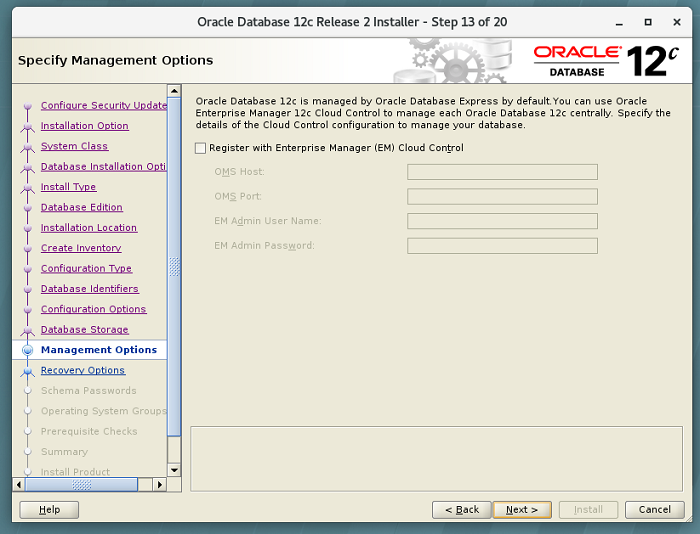Click the OMS Host input field
The width and height of the screenshot is (700, 534).
tap(502, 172)
